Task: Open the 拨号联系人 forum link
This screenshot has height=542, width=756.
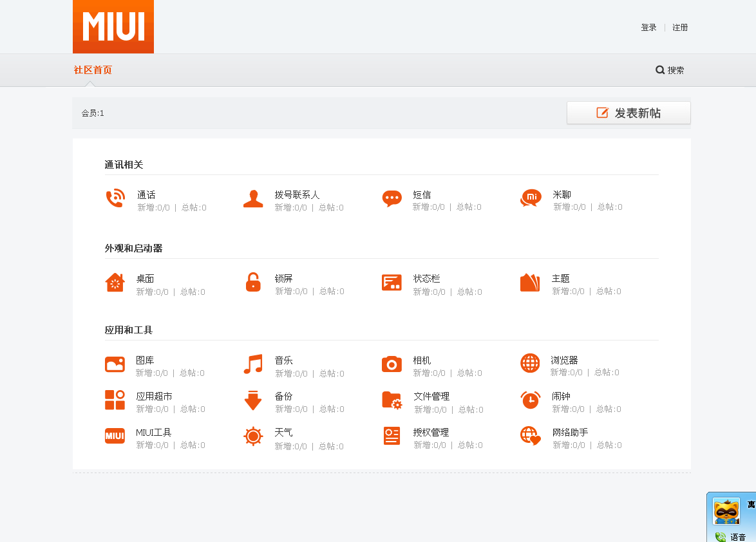Action: [x=297, y=194]
